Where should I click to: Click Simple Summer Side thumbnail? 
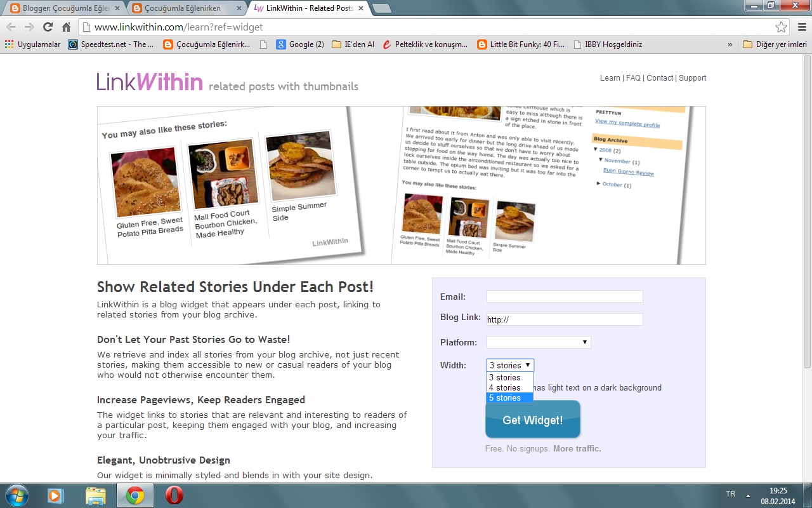click(301, 165)
